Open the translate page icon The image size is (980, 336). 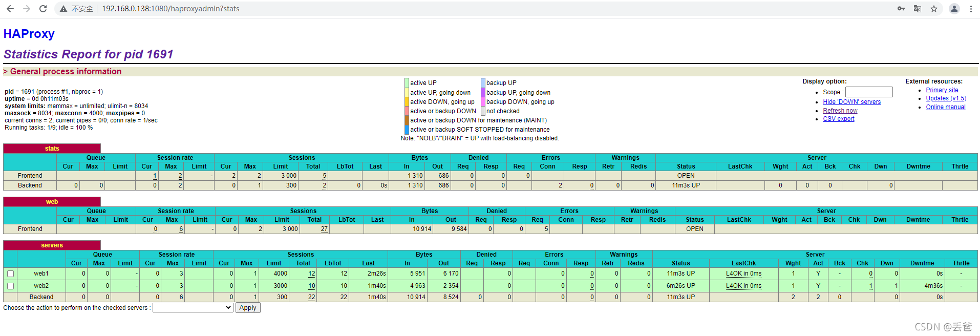tap(918, 9)
